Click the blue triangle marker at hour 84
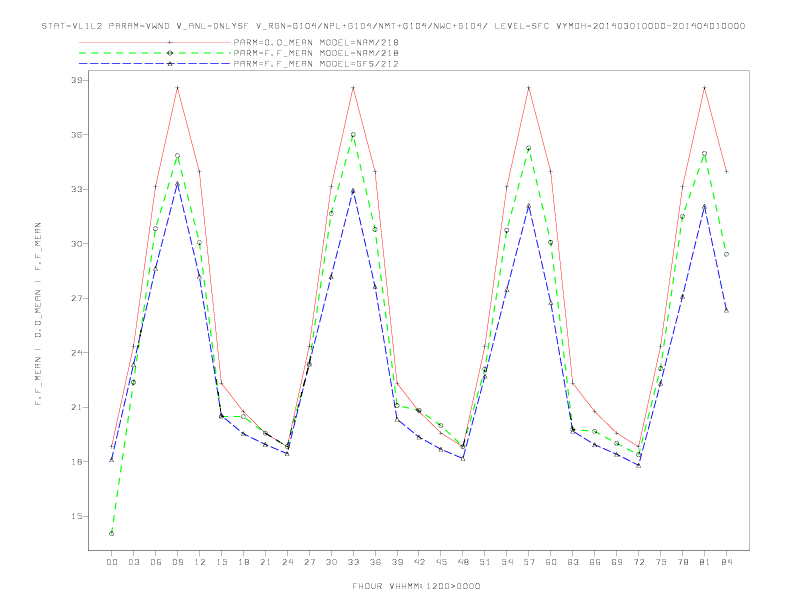The height and width of the screenshot is (612, 792). pos(726,311)
